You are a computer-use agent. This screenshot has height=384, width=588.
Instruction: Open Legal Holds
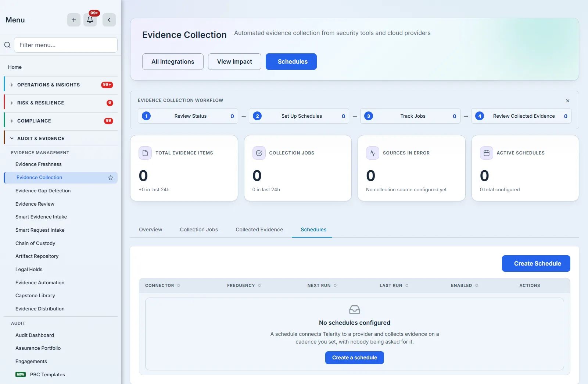61,270
